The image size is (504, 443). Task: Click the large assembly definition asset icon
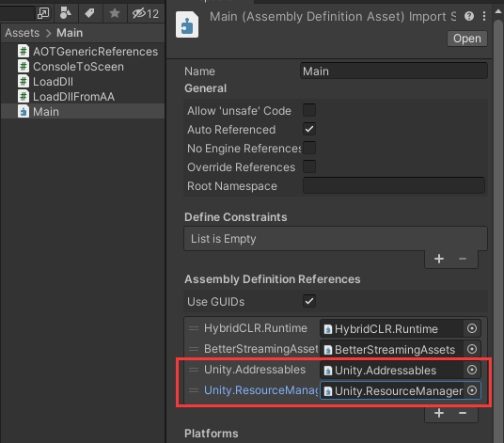187,24
